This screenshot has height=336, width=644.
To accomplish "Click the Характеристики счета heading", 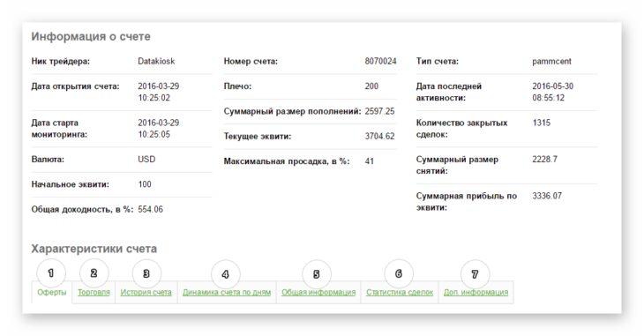I will coord(94,249).
